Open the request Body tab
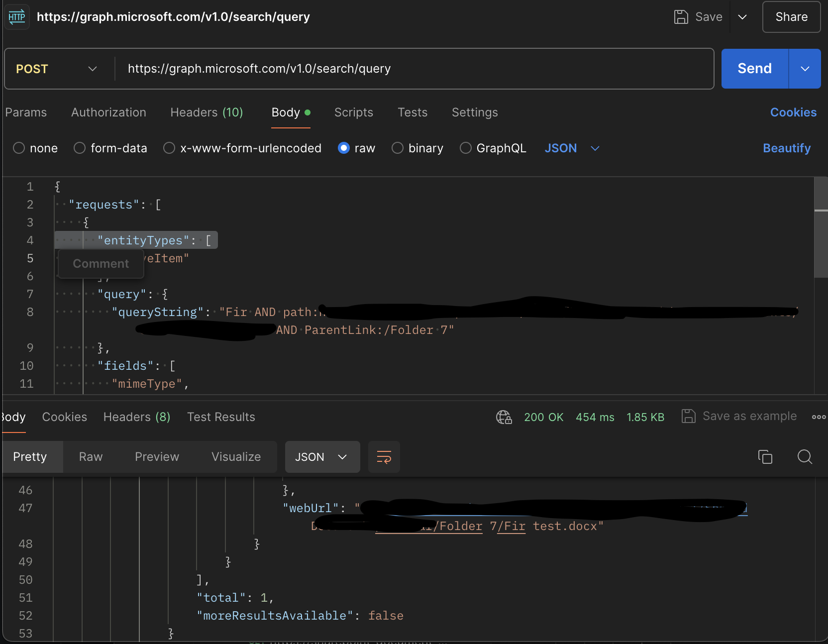This screenshot has height=644, width=828. pyautogui.click(x=291, y=112)
